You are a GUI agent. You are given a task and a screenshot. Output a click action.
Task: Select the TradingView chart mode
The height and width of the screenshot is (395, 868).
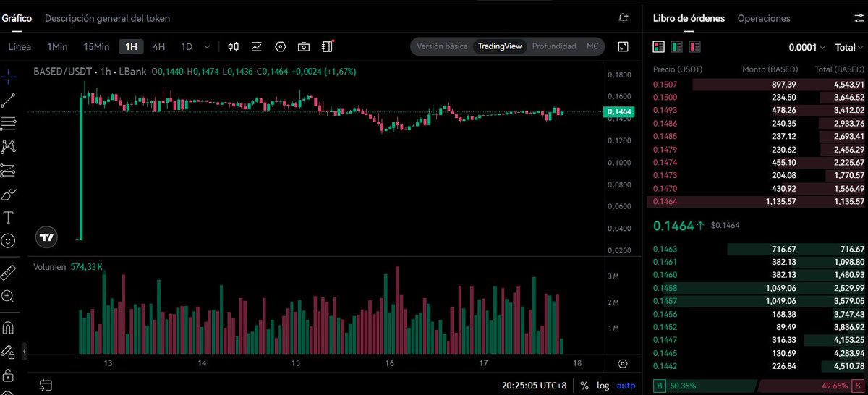[500, 46]
